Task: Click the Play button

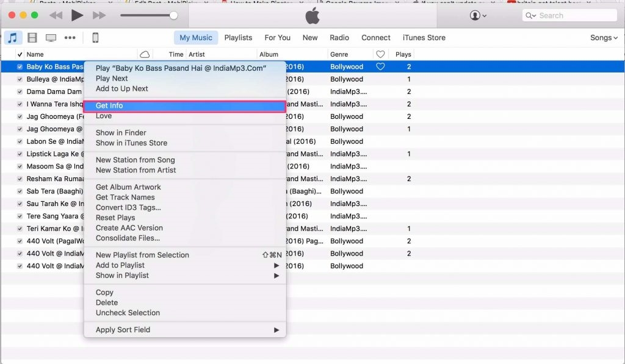Action: point(77,15)
